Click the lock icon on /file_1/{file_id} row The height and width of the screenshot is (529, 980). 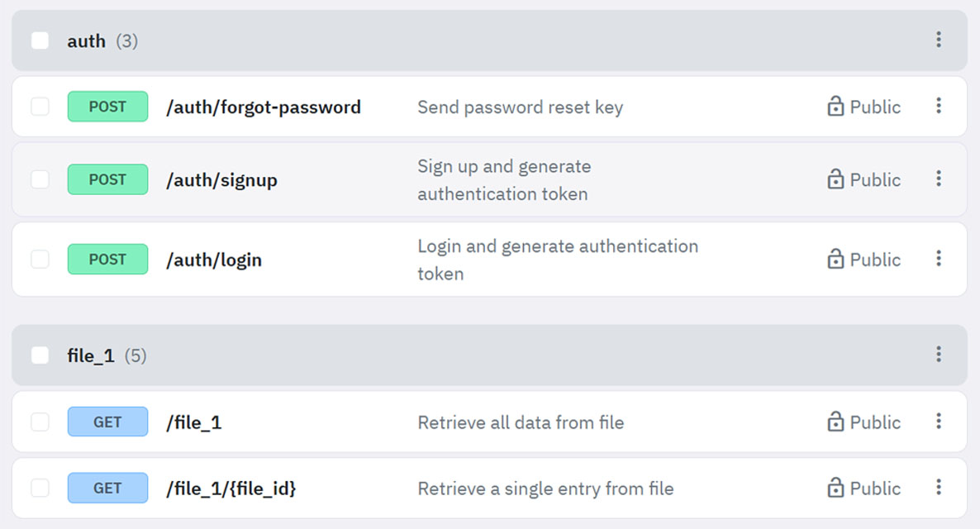[x=835, y=488]
